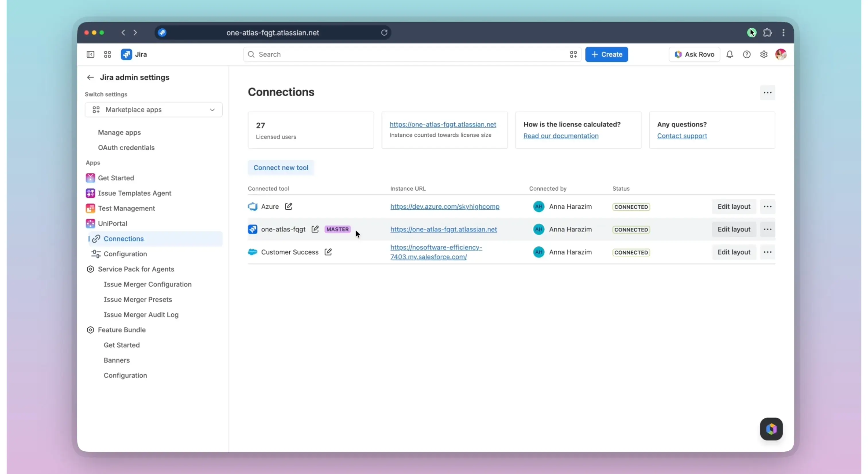Click the MASTER badge on one-atlas-fqgt

coord(337,229)
